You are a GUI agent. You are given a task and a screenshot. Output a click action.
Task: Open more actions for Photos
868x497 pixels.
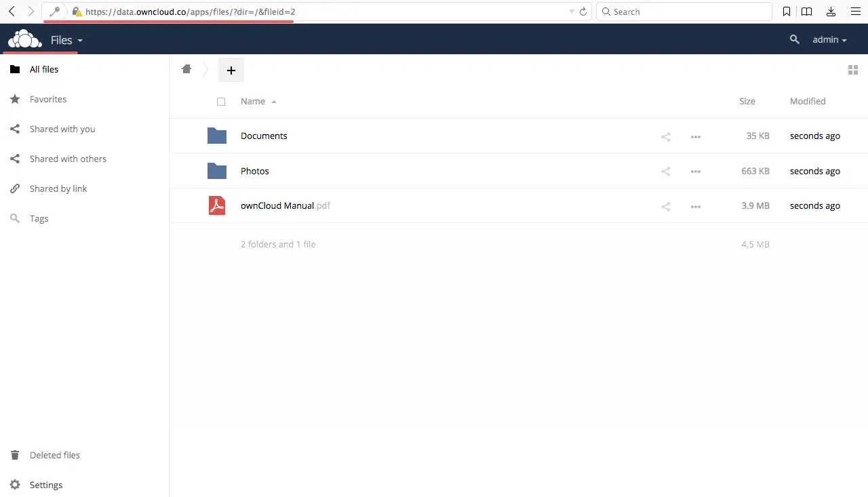(696, 172)
